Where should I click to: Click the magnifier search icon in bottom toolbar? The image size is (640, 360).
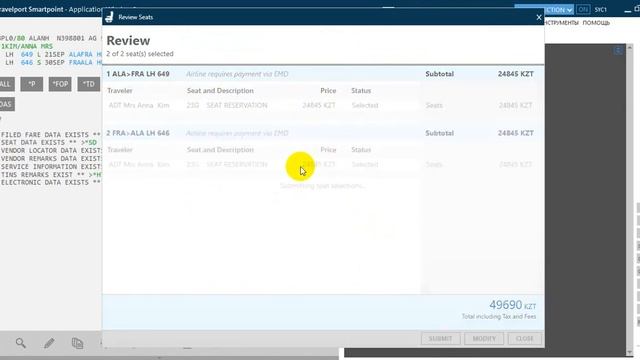[x=21, y=343]
